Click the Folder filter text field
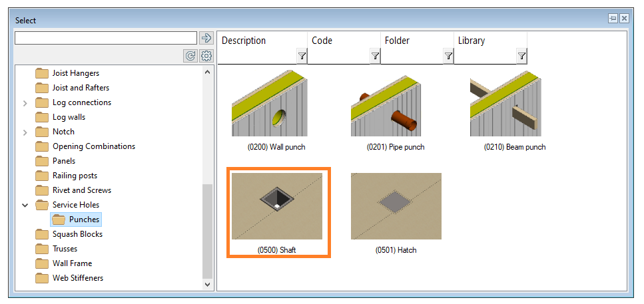This screenshot has width=644, height=304. 412,57
